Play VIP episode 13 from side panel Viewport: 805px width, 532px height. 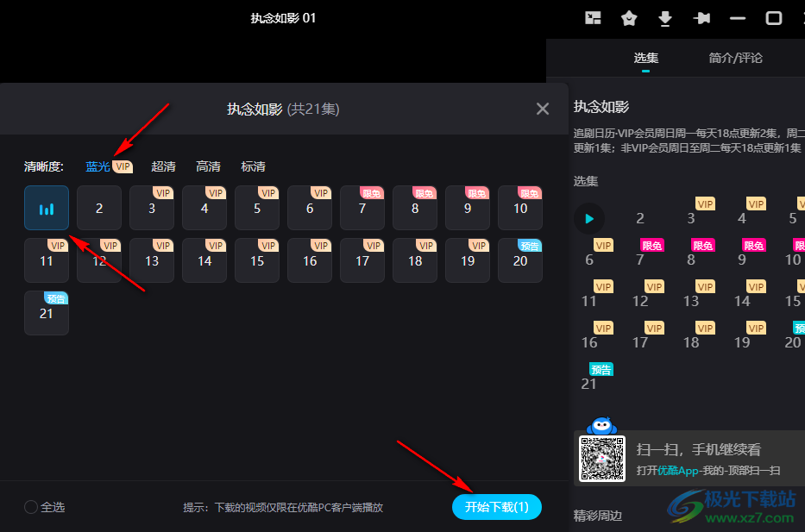[x=691, y=301]
